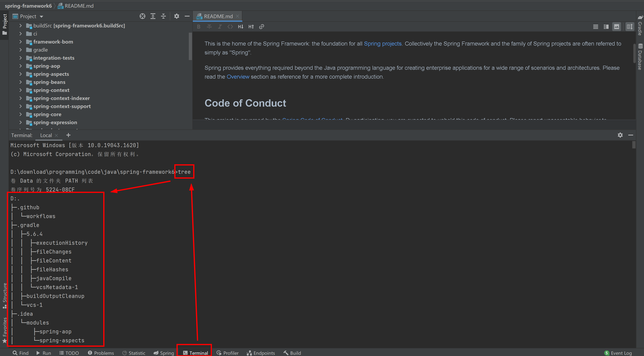Open terminal settings gear icon

tap(620, 135)
